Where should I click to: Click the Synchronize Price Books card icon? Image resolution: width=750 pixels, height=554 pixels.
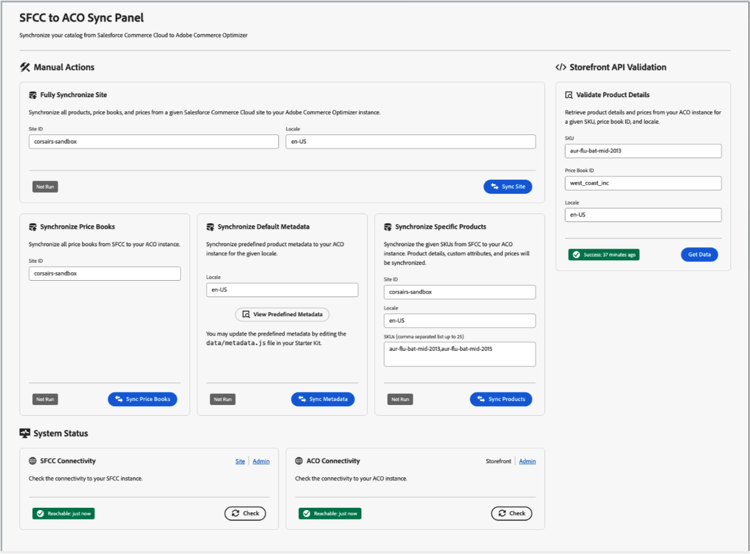click(x=33, y=227)
